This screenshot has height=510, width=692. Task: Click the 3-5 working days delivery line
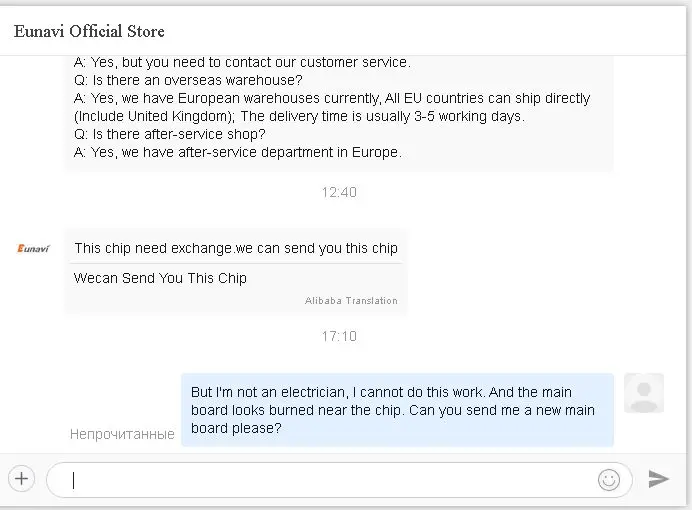pyautogui.click(x=300, y=116)
